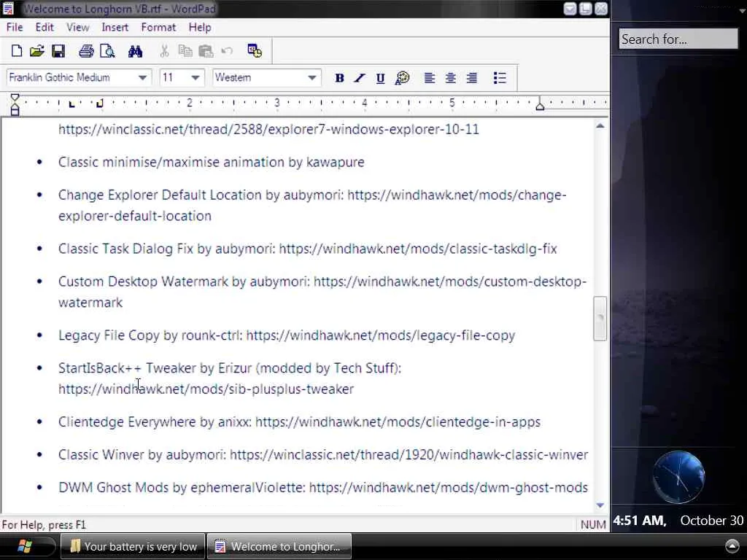Copy the selection with the Copy icon
The height and width of the screenshot is (560, 747).
point(185,51)
